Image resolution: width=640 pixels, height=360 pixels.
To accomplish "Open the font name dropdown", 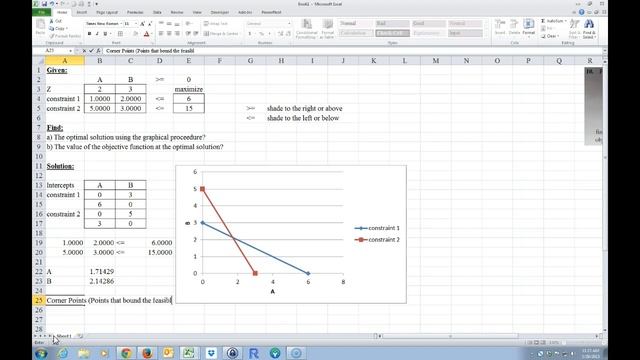I will (121, 24).
